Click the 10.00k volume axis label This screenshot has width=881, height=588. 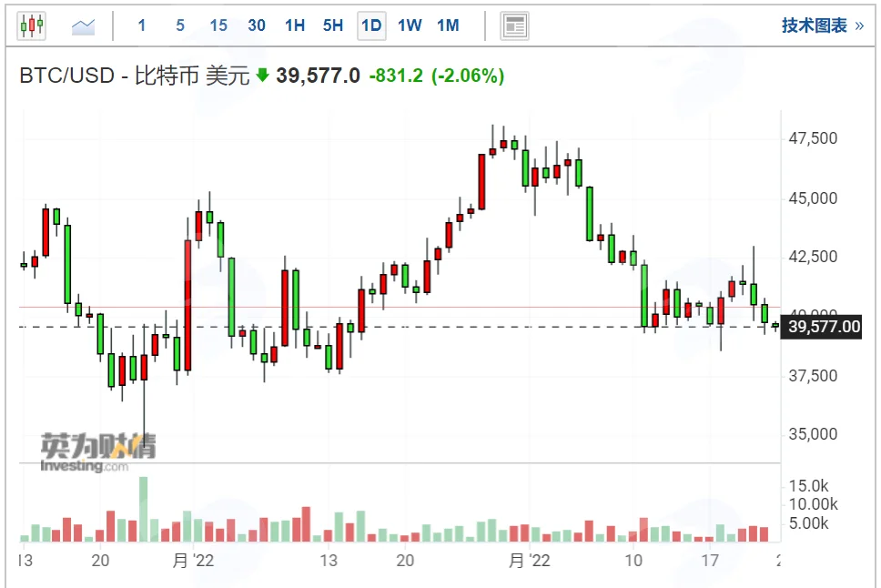(x=813, y=504)
